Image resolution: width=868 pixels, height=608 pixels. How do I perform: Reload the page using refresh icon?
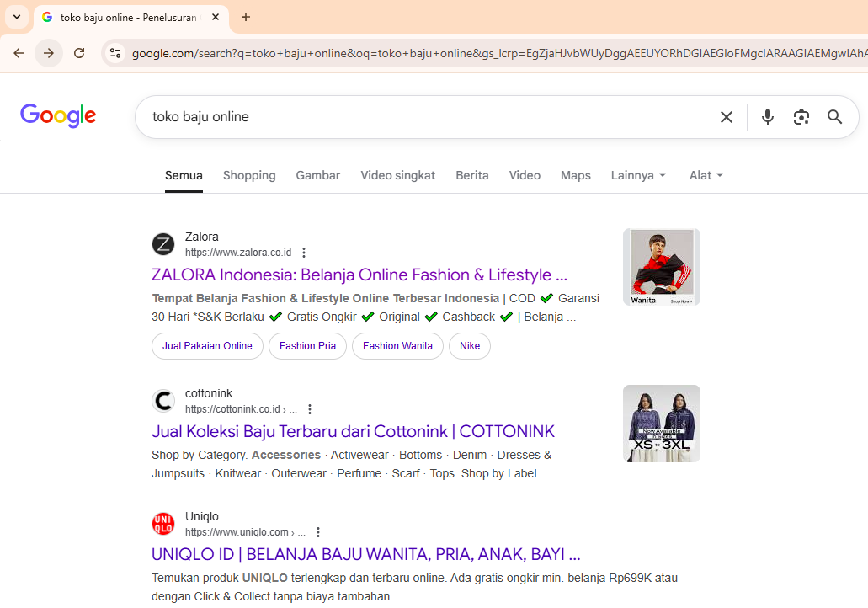(79, 53)
